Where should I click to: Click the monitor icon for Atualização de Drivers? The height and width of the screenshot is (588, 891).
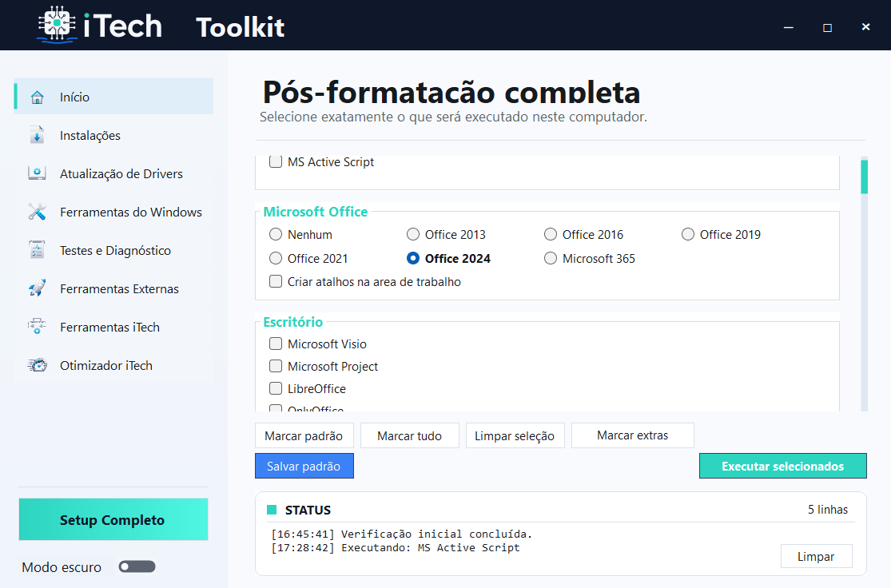(37, 173)
